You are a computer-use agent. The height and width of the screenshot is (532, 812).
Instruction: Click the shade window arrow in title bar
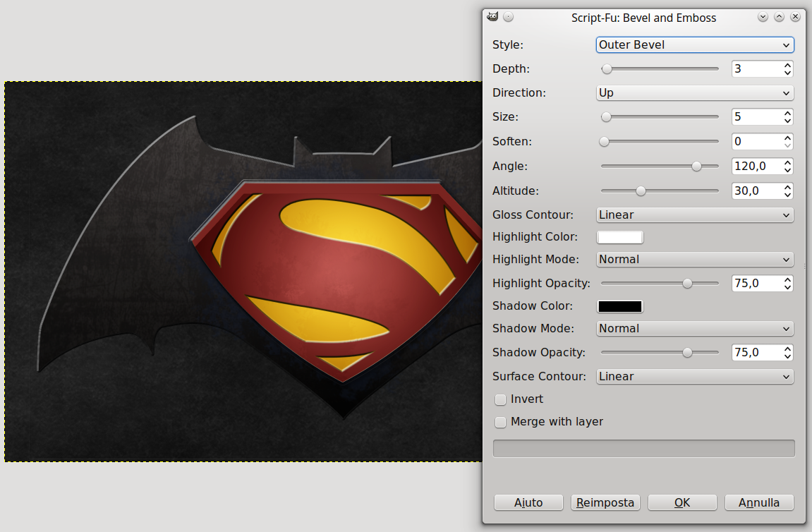coord(763,17)
